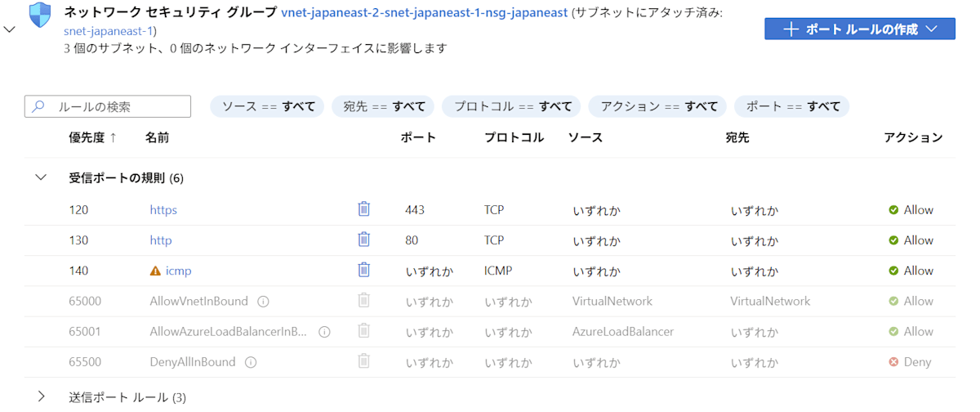Click AllowVnetInBound rule name

(198, 301)
